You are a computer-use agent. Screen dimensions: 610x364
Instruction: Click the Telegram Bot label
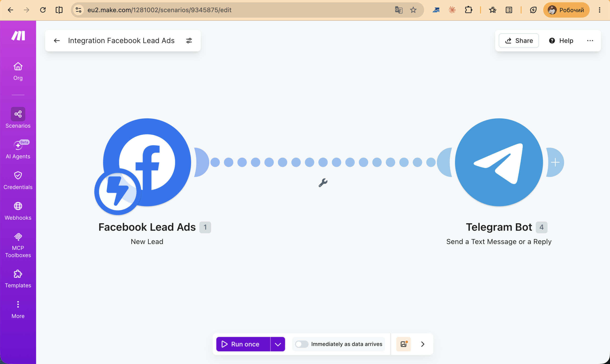click(499, 227)
